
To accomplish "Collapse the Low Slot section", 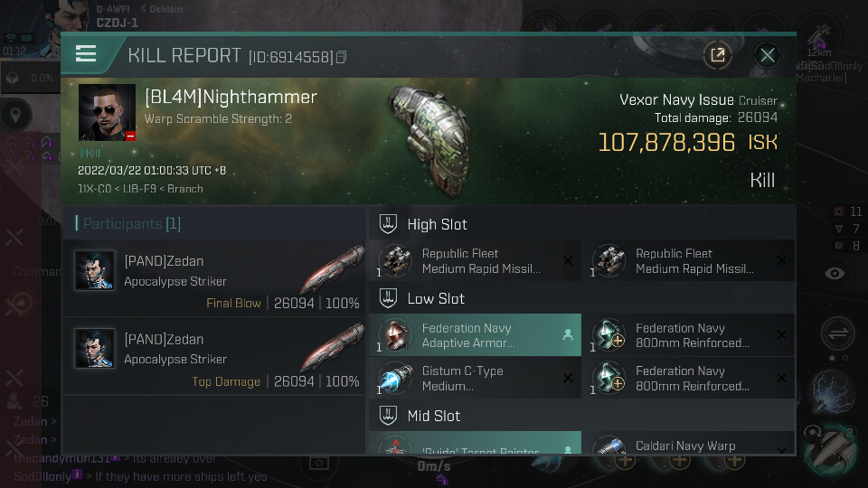I will click(x=582, y=299).
